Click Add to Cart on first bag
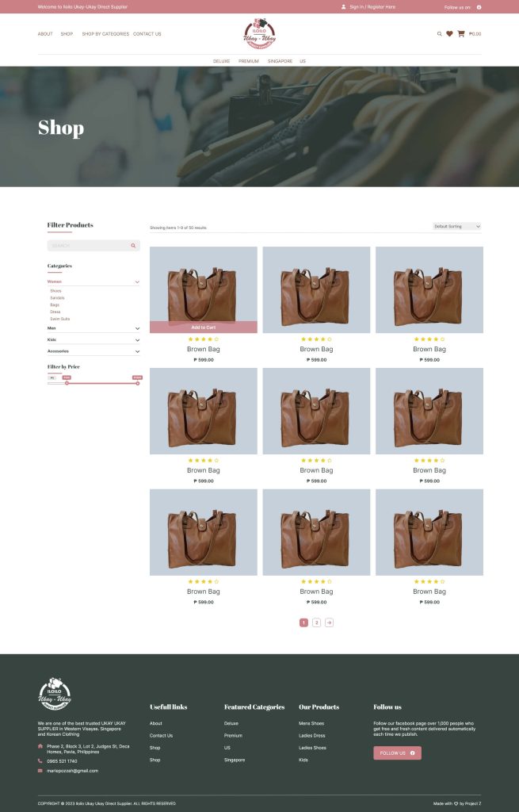 coord(204,327)
